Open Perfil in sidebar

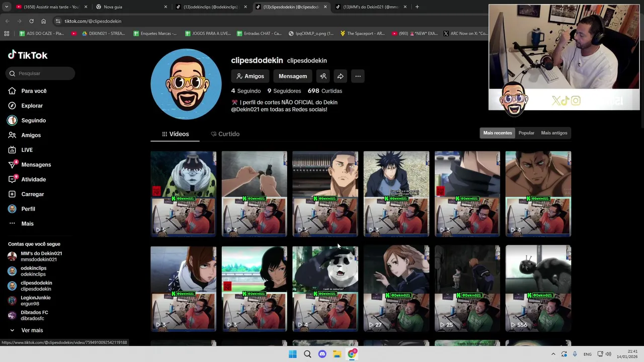coord(22,209)
